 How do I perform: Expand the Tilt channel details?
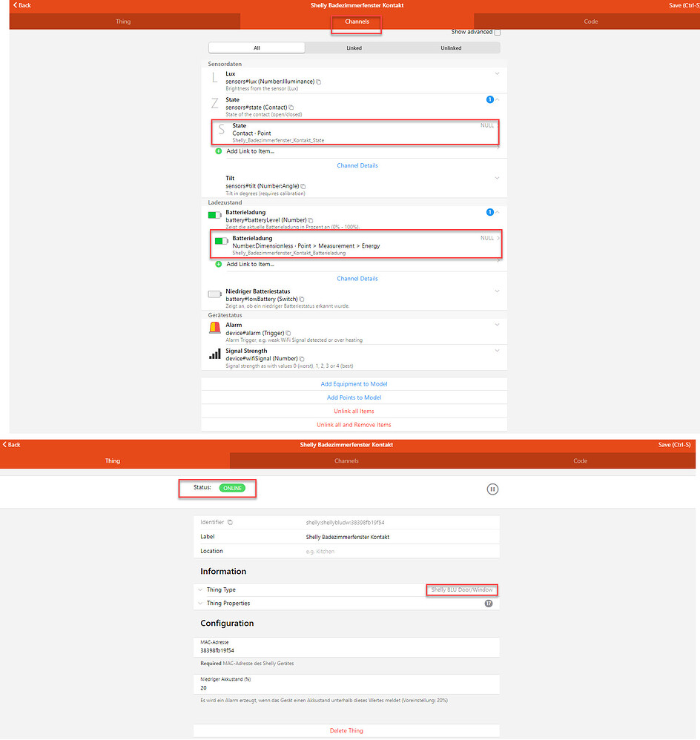click(497, 178)
